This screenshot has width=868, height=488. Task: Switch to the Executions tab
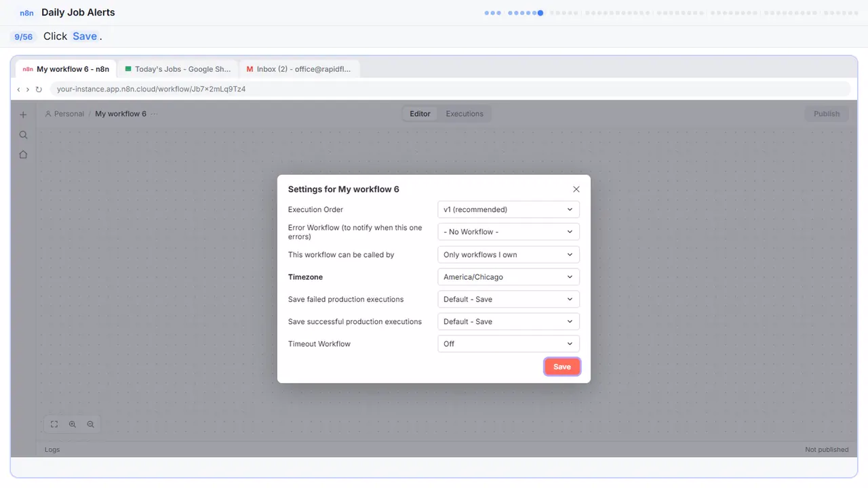[x=465, y=114]
